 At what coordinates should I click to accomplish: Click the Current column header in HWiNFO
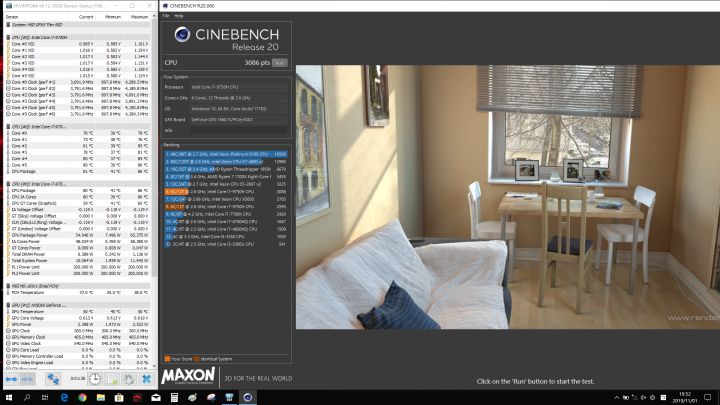click(x=86, y=17)
